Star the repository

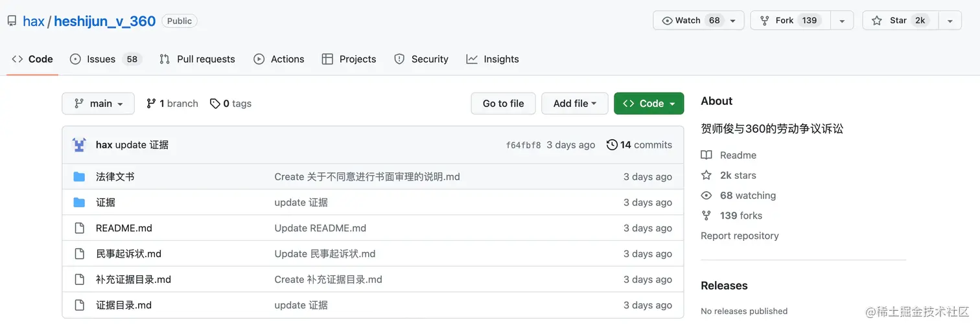(x=900, y=20)
